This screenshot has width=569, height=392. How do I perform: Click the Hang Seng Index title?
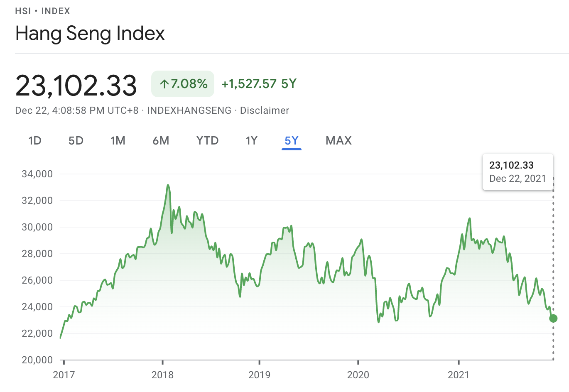[x=90, y=33]
